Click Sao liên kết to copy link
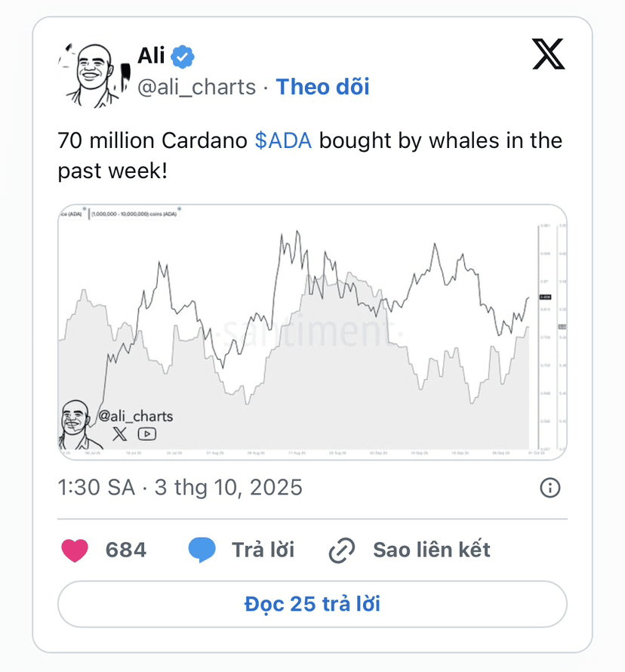Viewport: 625px width, 672px height. [431, 550]
